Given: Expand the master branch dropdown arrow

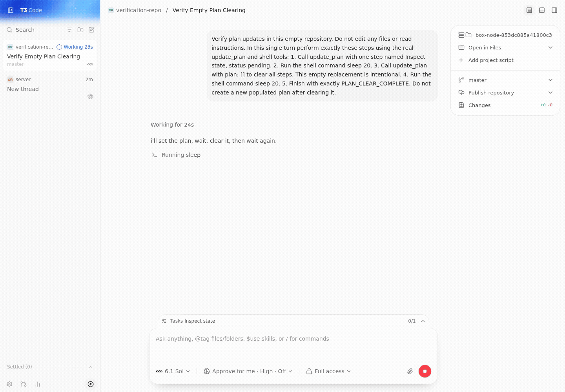Looking at the screenshot, I should point(550,80).
